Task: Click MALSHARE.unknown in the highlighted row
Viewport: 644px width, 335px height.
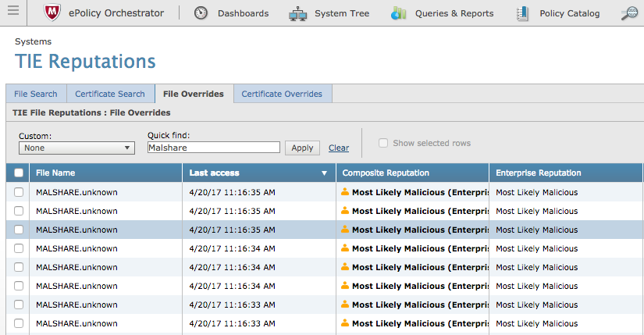Action: click(76, 230)
